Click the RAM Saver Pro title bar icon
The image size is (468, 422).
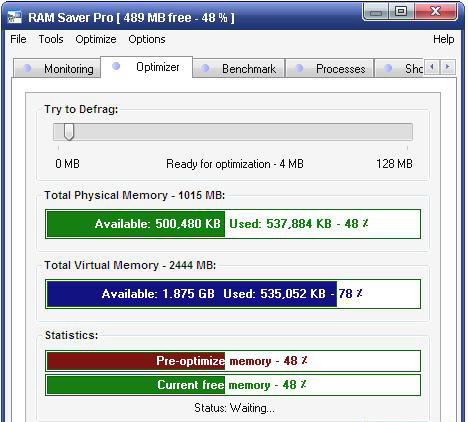(x=15, y=17)
